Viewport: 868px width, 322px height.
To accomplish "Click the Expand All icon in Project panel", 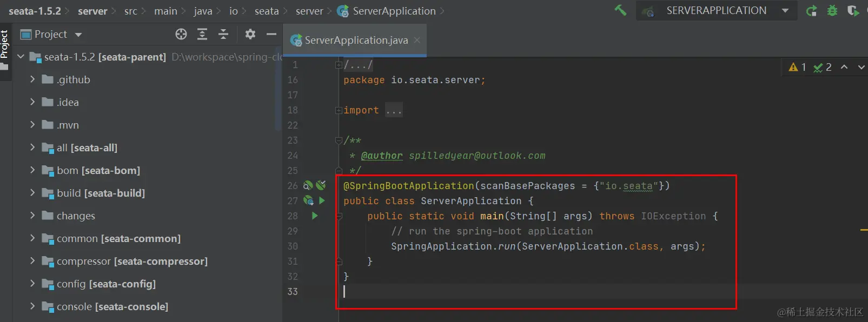I will coord(202,34).
